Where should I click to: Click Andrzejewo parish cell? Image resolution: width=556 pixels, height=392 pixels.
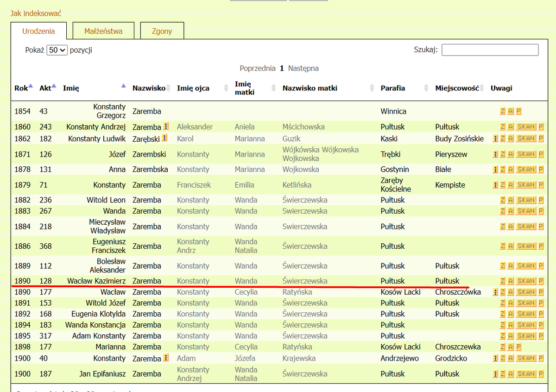pos(399,358)
